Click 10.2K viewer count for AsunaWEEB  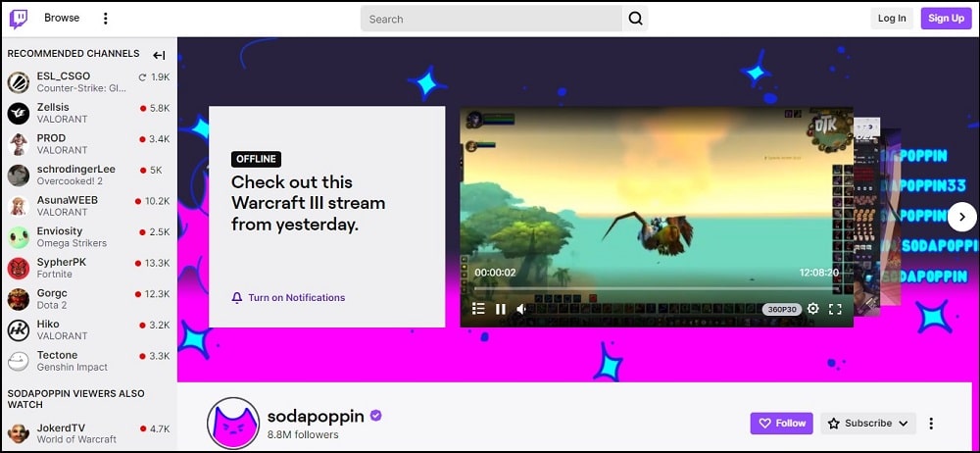[158, 201]
